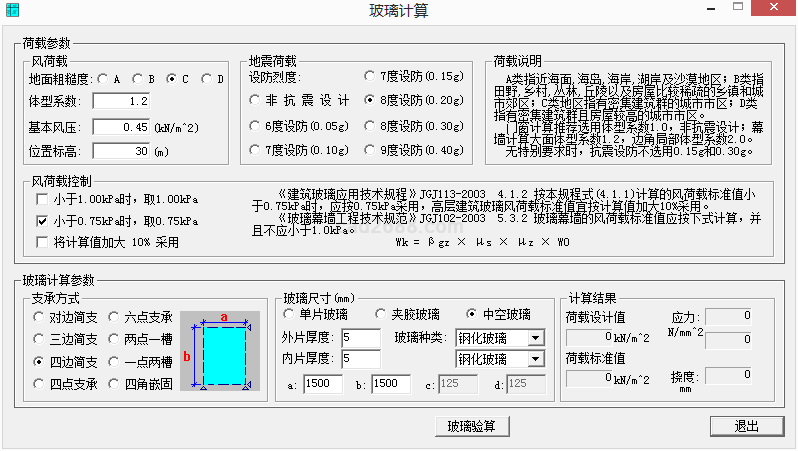Select ground roughness category D
Viewport: 798px width, 451px height.
[207, 78]
